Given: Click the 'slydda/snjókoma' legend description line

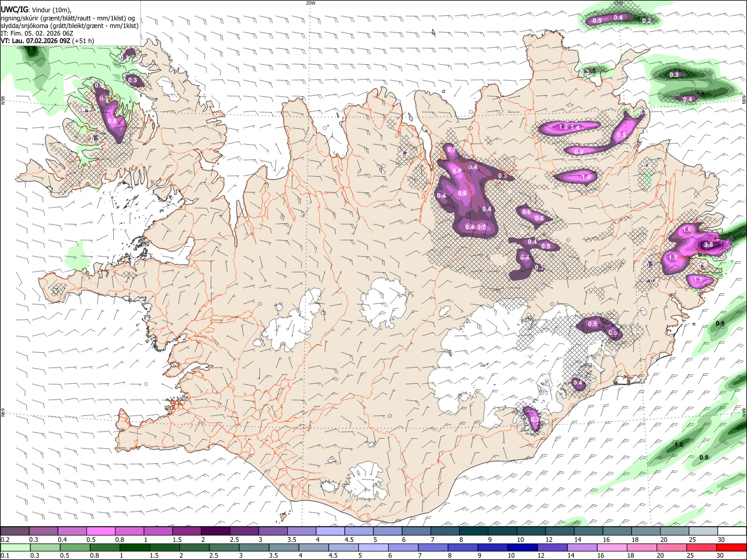Looking at the screenshot, I should [69, 26].
